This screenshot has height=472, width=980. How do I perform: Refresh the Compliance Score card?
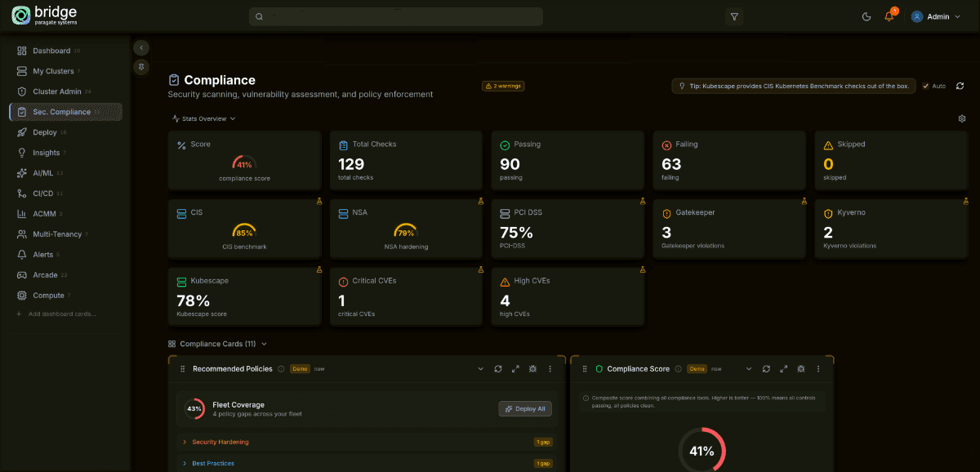(x=766, y=369)
